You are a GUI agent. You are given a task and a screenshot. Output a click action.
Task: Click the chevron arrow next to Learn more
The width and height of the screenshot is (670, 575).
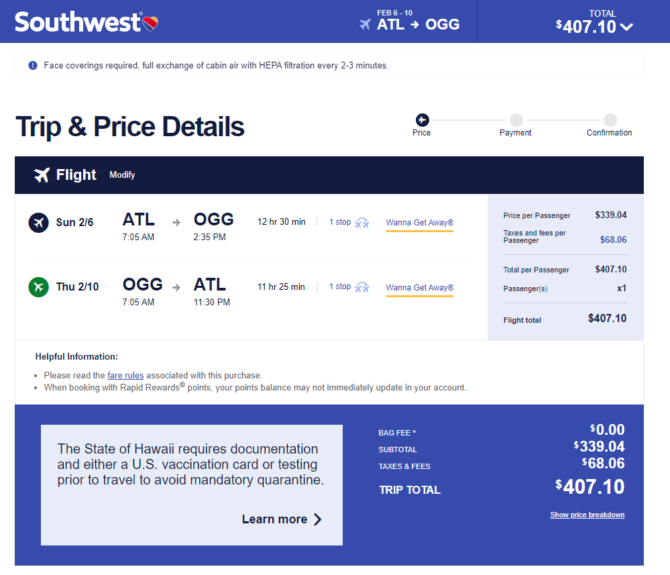(317, 519)
